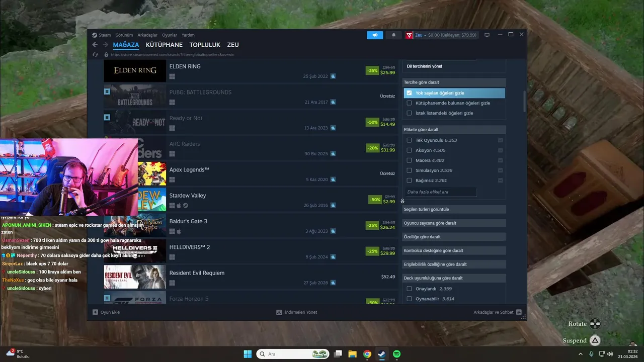Image resolution: width=644 pixels, height=362 pixels.
Task: Open the Oyunlar menu
Action: click(170, 35)
